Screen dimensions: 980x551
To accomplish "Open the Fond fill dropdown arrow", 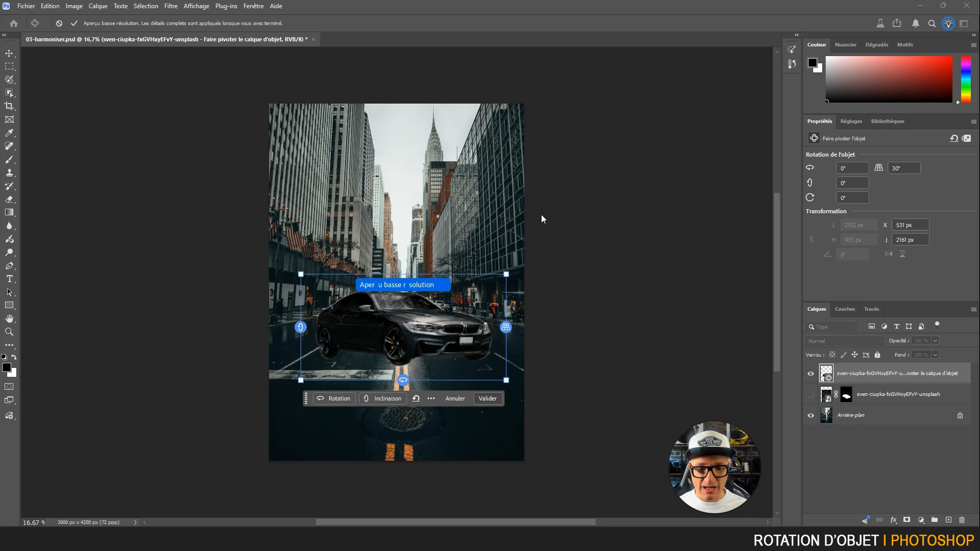I will click(x=935, y=355).
